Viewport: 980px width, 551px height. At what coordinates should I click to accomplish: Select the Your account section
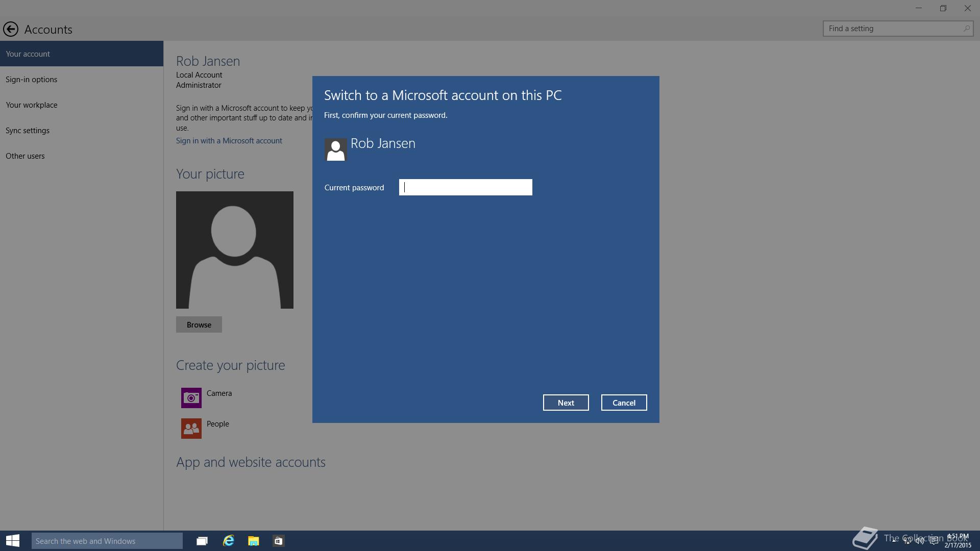point(82,54)
